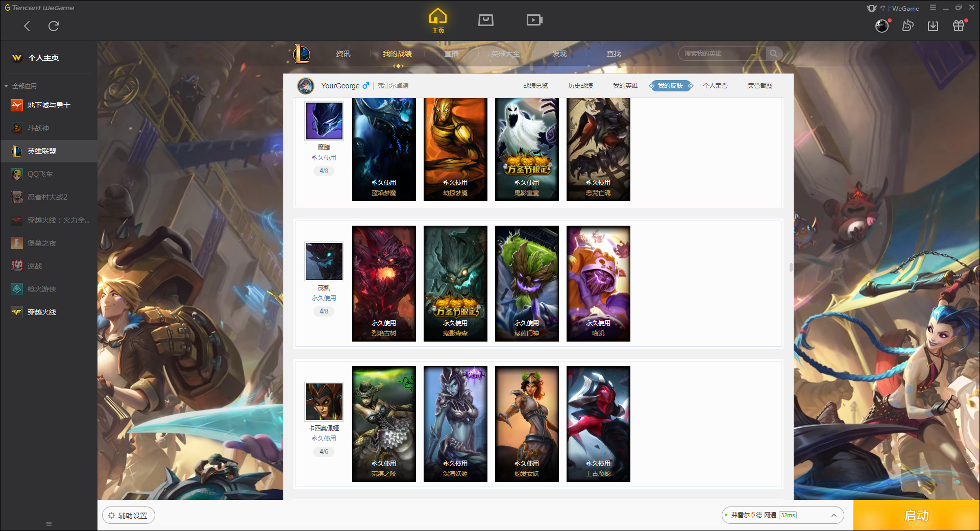Open 辅助设置 settings button
The height and width of the screenshot is (531, 980).
[x=129, y=516]
